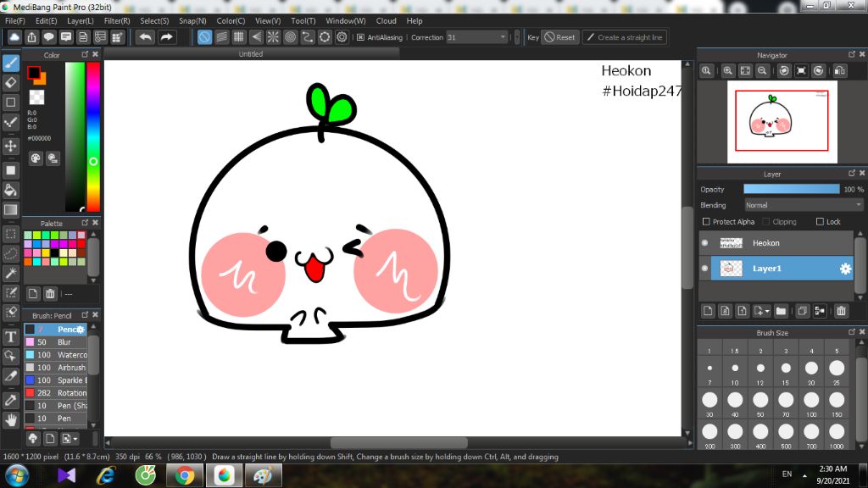Open Chrome from the taskbar
Viewport: 868px width, 488px height.
click(x=185, y=476)
